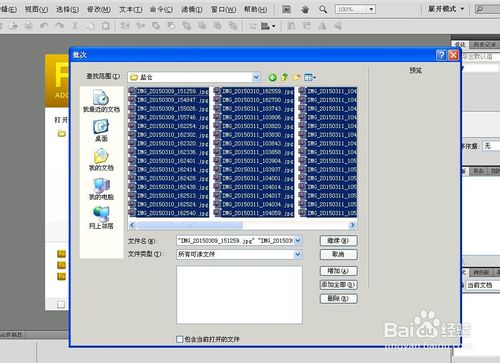Open the 100% zoom level dropdown
Viewport: 500px width, 363px height.
point(371,9)
